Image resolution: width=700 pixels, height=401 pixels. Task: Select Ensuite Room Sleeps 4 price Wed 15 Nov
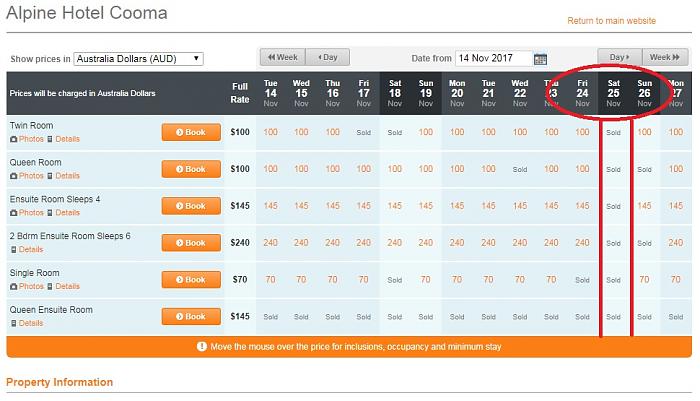point(301,206)
